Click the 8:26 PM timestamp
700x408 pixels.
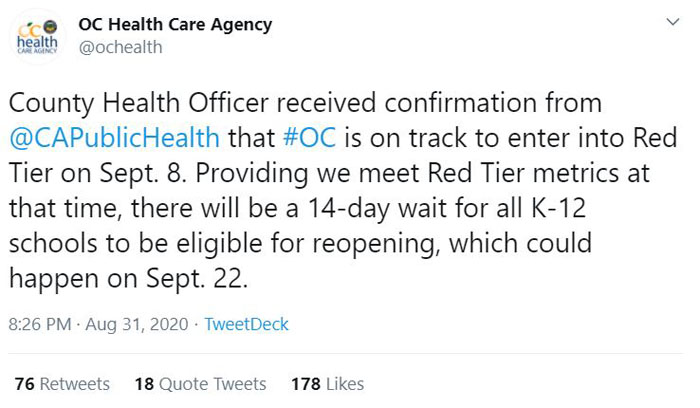(40, 324)
